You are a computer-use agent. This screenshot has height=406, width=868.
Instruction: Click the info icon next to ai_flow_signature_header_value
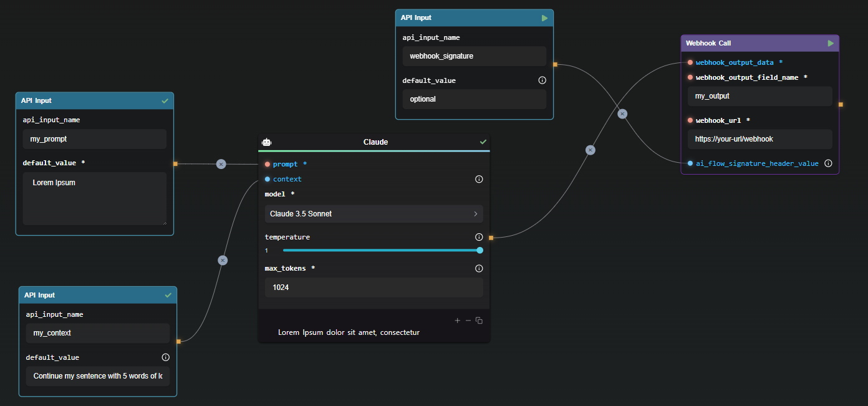point(828,163)
